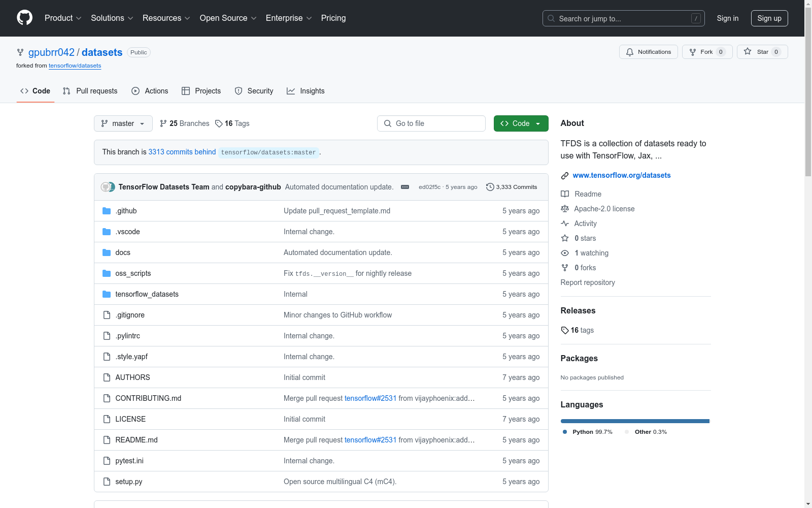Expand commit message ellipsis icon
Viewport: 812px width, 508px height.
tap(405, 187)
